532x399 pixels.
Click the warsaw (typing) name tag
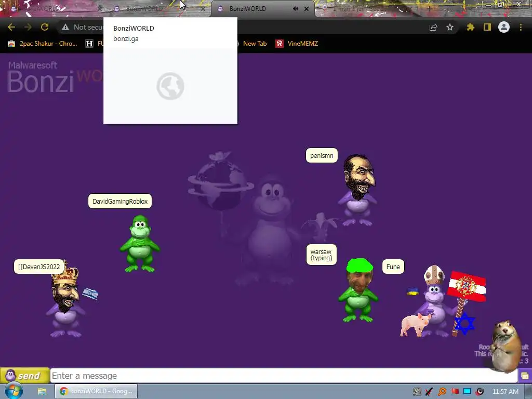(x=321, y=255)
